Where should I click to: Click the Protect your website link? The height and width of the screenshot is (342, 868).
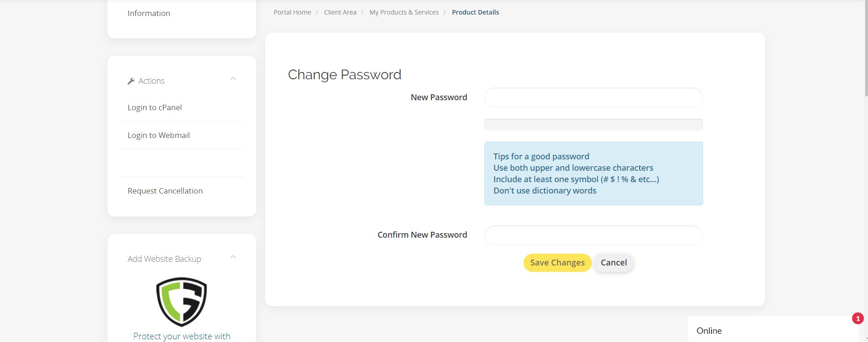click(182, 336)
